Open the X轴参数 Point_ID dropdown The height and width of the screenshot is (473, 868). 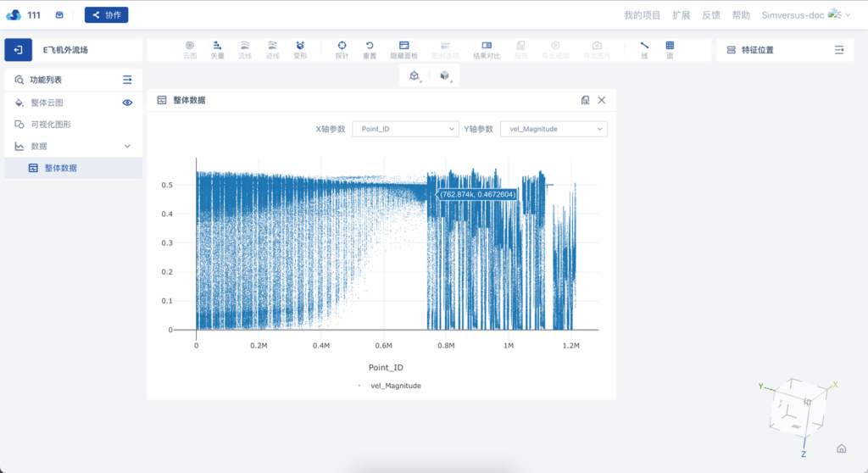(x=404, y=129)
